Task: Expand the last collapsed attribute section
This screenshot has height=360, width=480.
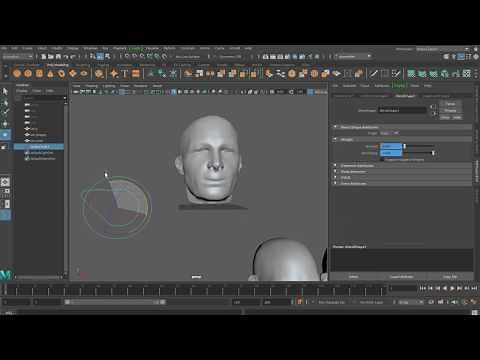Action: click(x=335, y=184)
